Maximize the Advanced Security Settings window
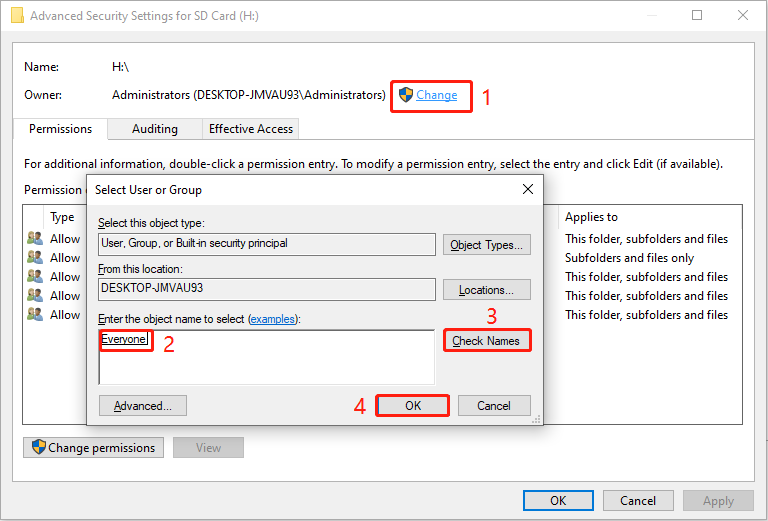This screenshot has width=768, height=521. pos(697,15)
